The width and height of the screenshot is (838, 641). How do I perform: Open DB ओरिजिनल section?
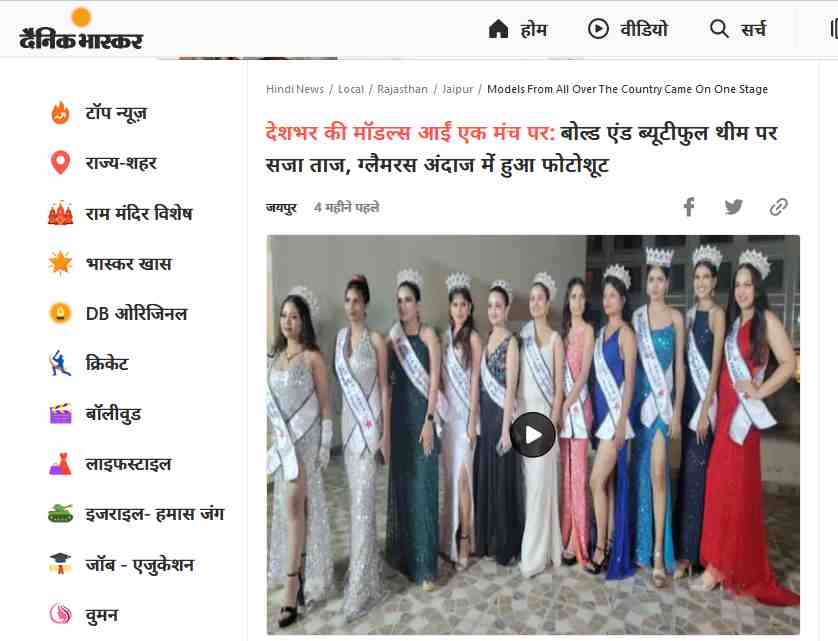pos(118,313)
